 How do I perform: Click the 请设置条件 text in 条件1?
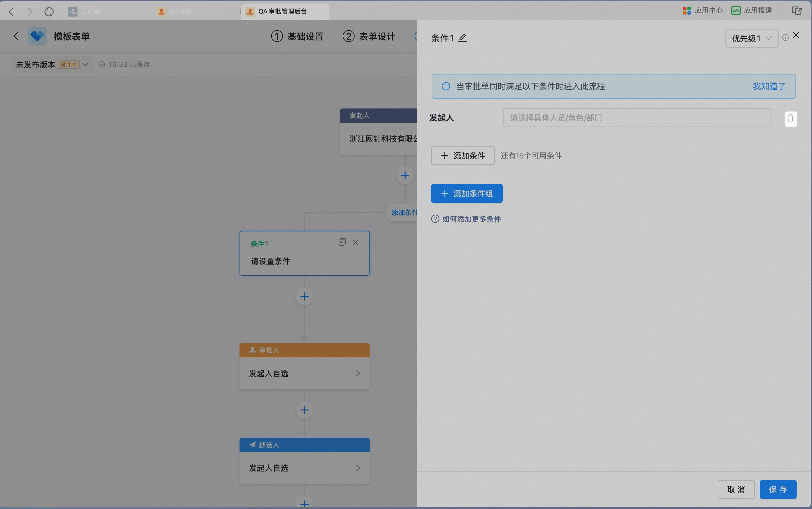coord(271,261)
